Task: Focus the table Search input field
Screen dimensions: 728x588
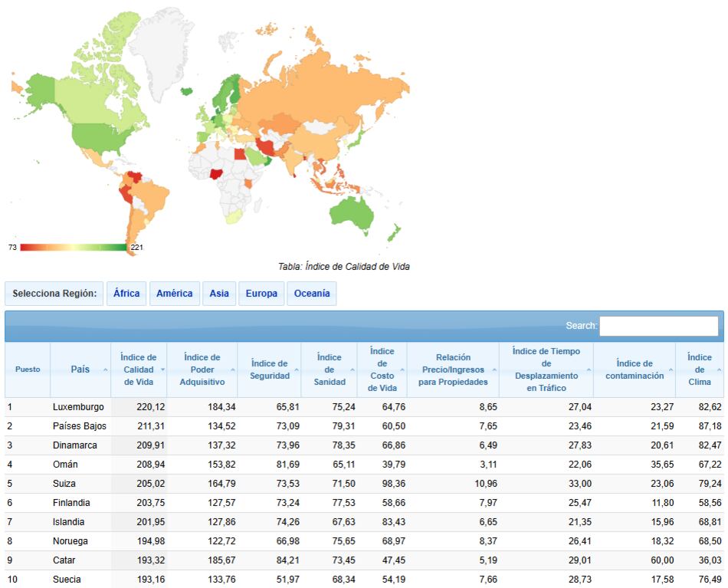Action: [x=659, y=326]
